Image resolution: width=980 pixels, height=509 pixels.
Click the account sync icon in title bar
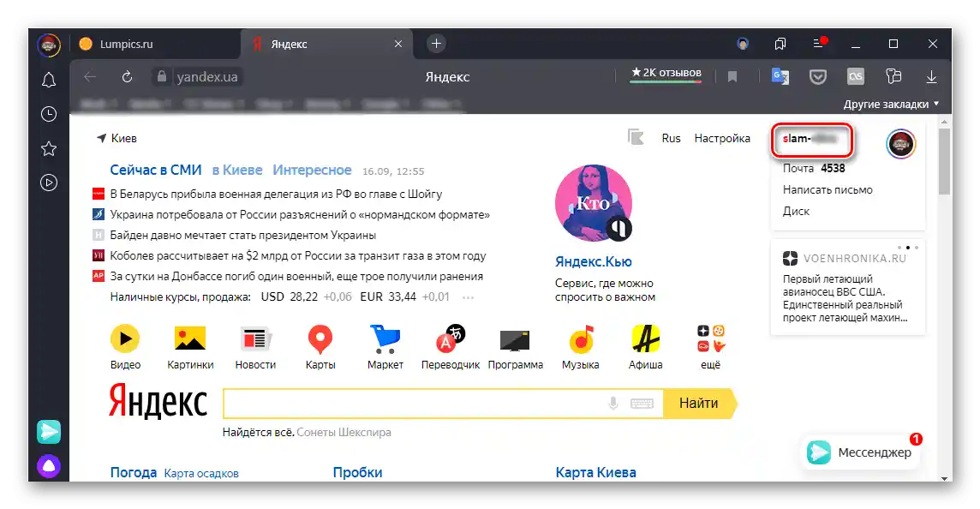tap(743, 44)
